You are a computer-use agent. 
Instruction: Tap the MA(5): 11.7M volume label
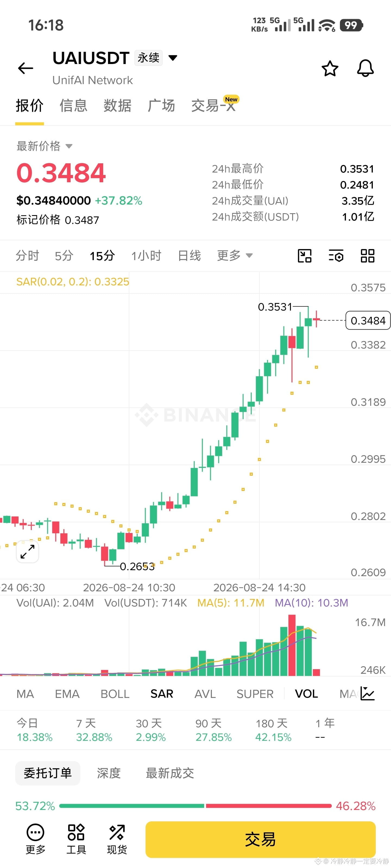pyautogui.click(x=231, y=602)
